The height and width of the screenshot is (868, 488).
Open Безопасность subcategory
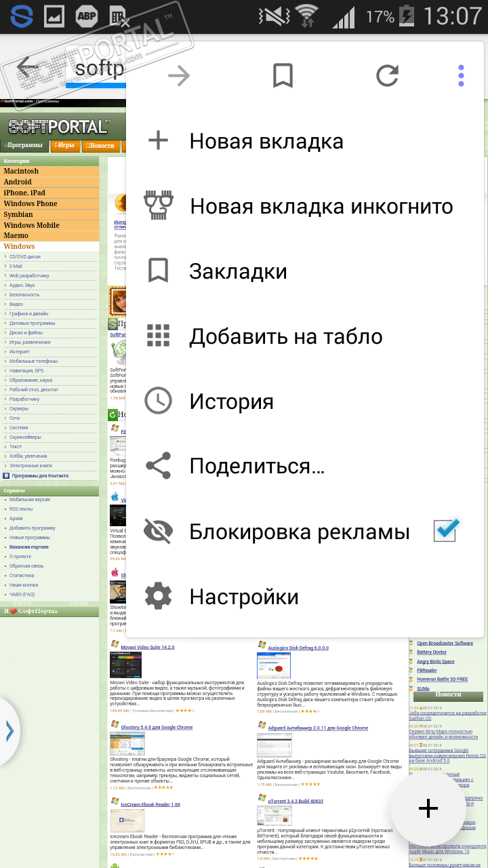(24, 295)
